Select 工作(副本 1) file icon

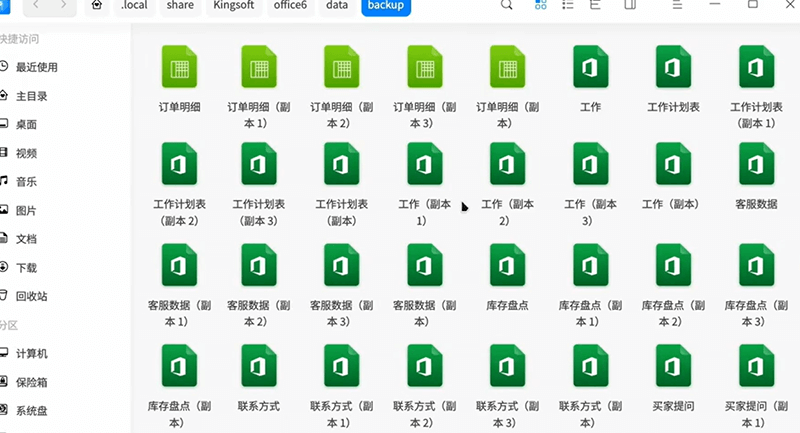click(424, 164)
